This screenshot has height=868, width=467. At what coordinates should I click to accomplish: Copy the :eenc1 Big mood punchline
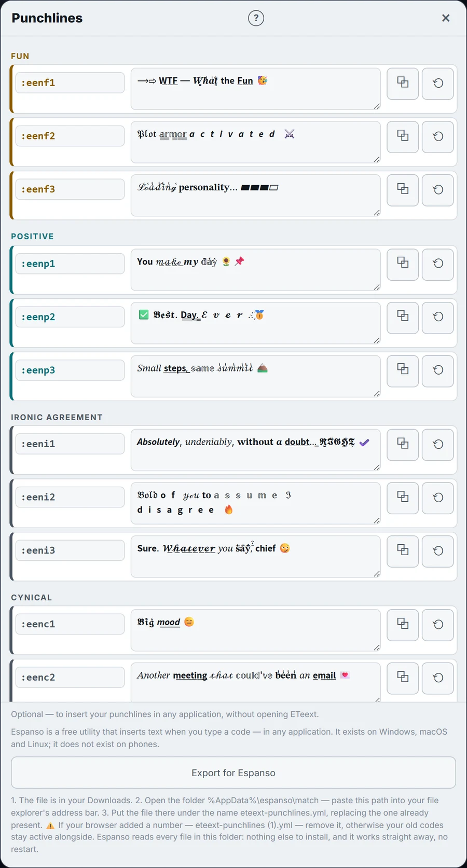(403, 625)
